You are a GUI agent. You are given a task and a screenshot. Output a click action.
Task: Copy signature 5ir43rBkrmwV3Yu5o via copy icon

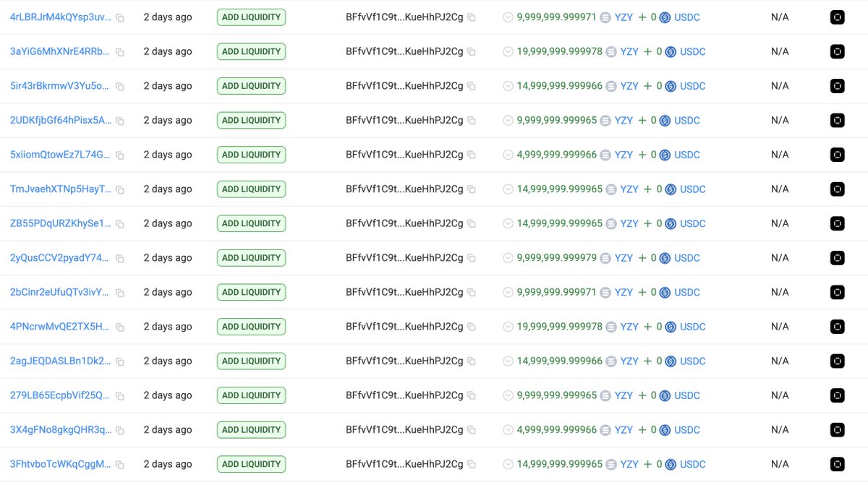click(x=120, y=86)
